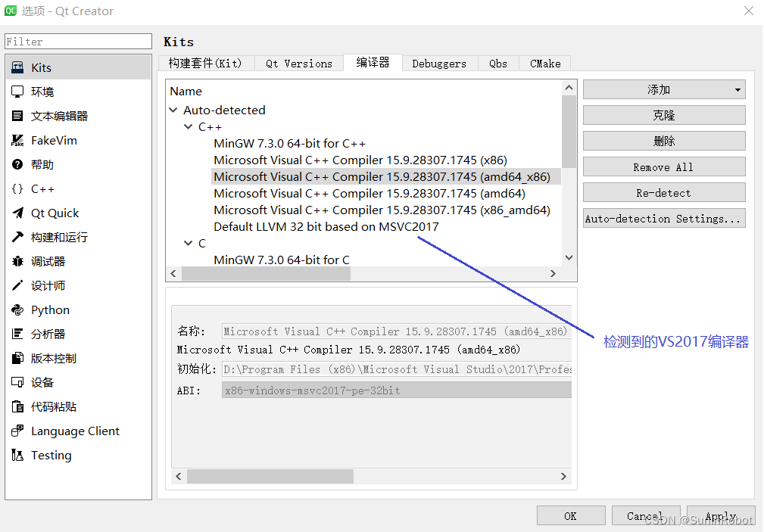Switch to the 构建套件(Kit) tab
764x532 pixels.
[205, 64]
